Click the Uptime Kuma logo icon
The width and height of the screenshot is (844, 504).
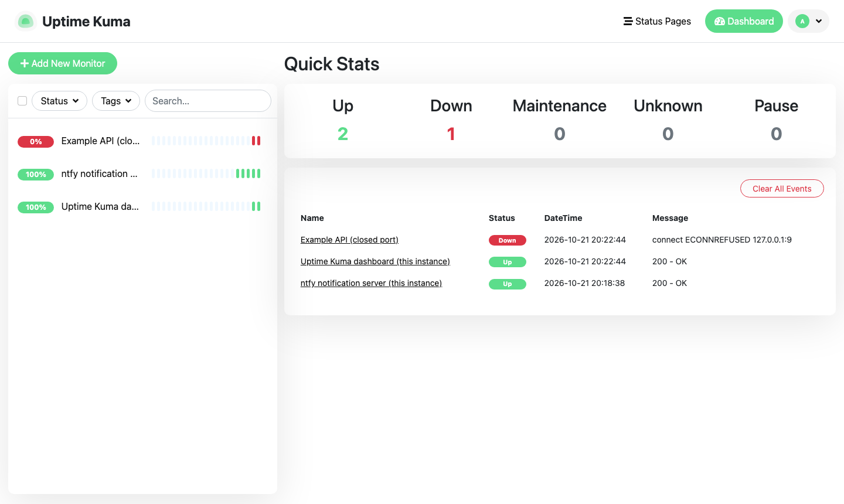(x=25, y=22)
